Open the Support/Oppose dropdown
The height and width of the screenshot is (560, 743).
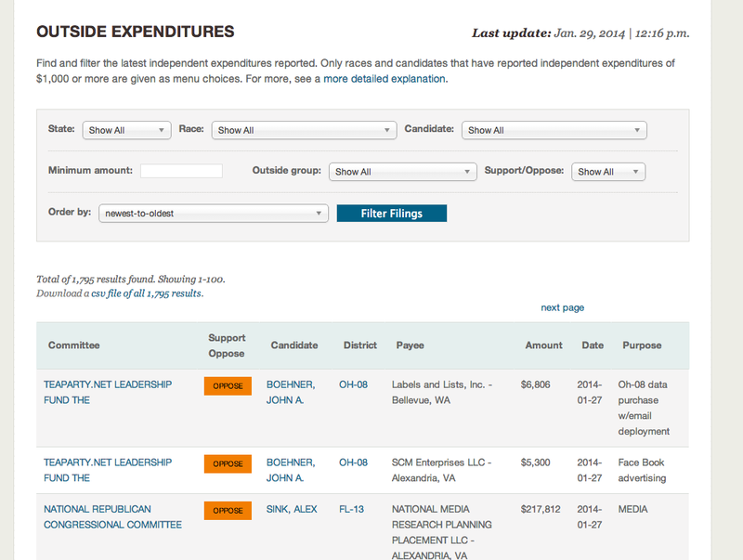pyautogui.click(x=608, y=172)
